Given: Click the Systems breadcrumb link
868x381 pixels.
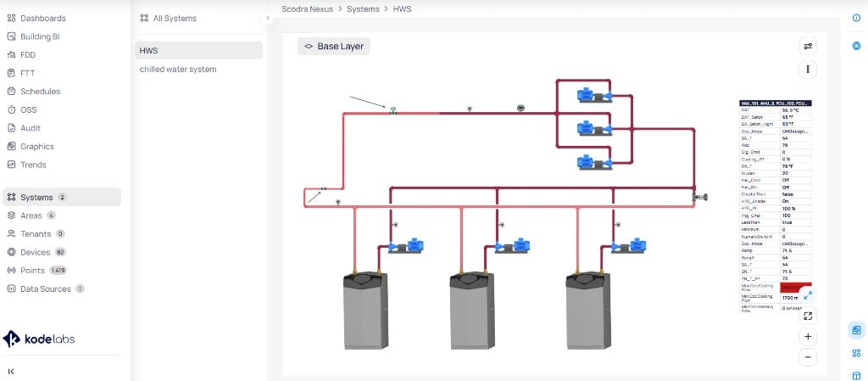Looking at the screenshot, I should [x=363, y=8].
